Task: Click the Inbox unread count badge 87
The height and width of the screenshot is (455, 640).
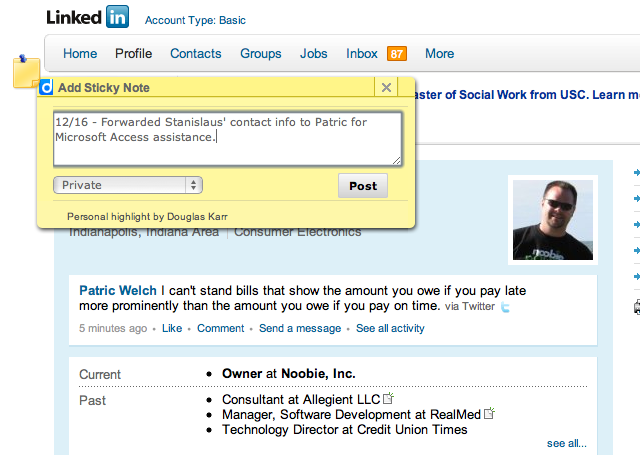Action: coord(396,54)
